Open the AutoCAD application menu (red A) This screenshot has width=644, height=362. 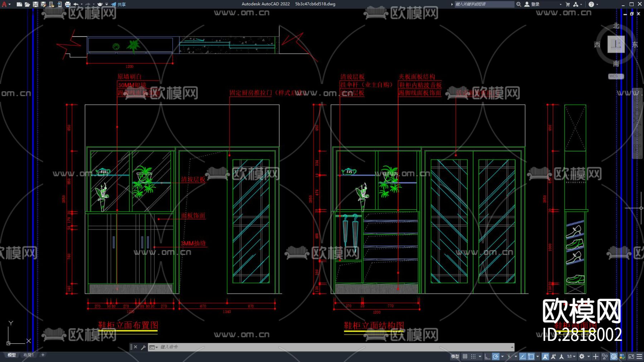click(x=4, y=4)
